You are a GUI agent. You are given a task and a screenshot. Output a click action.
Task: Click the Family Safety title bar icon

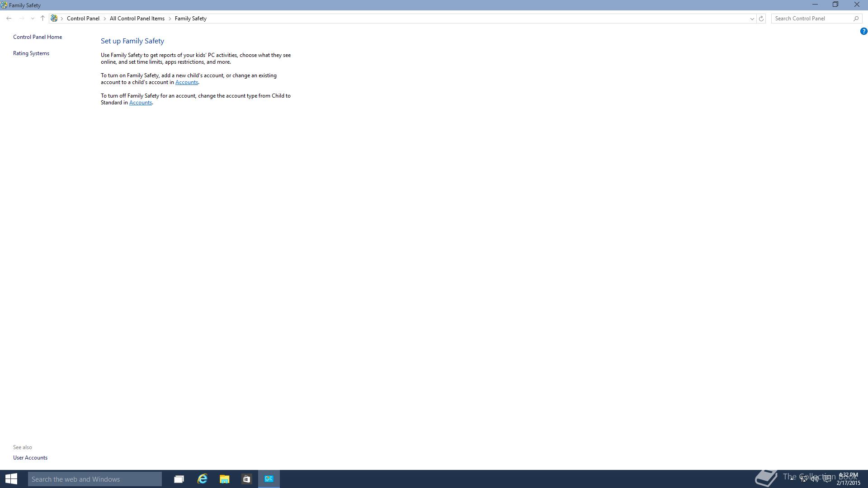pos(4,5)
